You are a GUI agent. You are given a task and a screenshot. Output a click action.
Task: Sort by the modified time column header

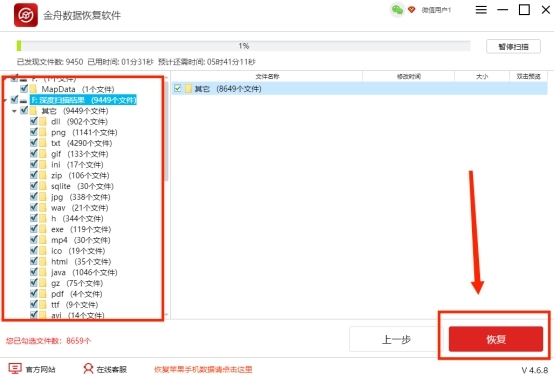tap(408, 76)
